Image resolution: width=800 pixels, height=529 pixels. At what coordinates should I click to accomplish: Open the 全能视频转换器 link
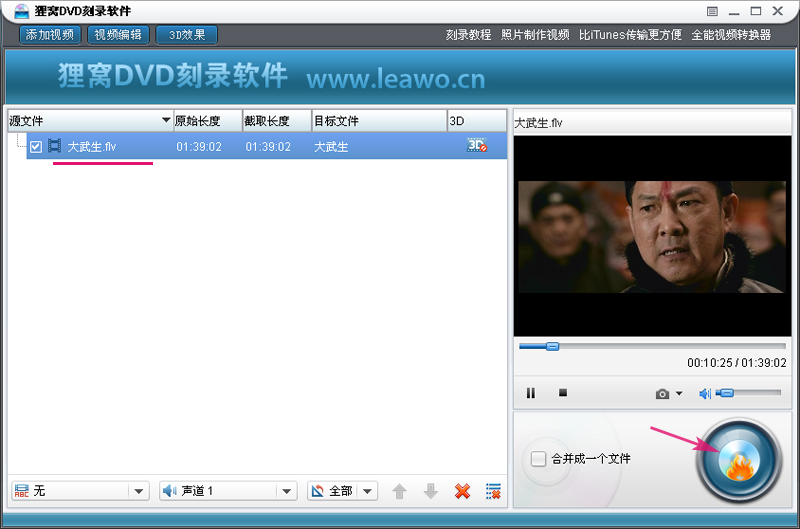pyautogui.click(x=731, y=35)
